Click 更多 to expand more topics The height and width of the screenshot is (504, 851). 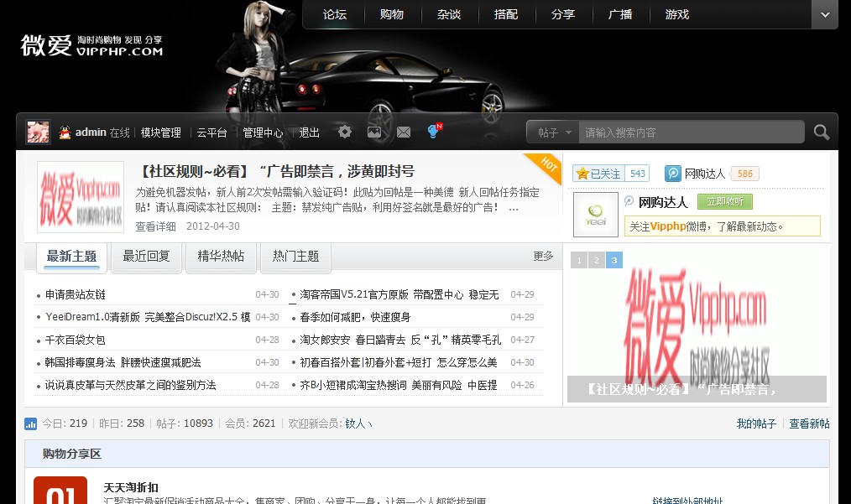click(544, 256)
